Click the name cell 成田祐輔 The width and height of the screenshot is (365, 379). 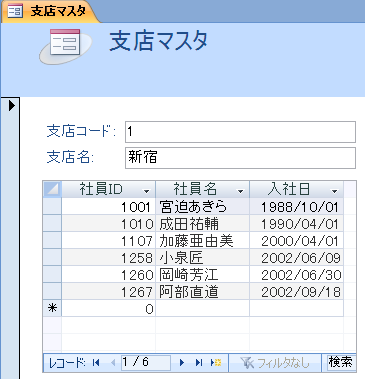click(203, 224)
